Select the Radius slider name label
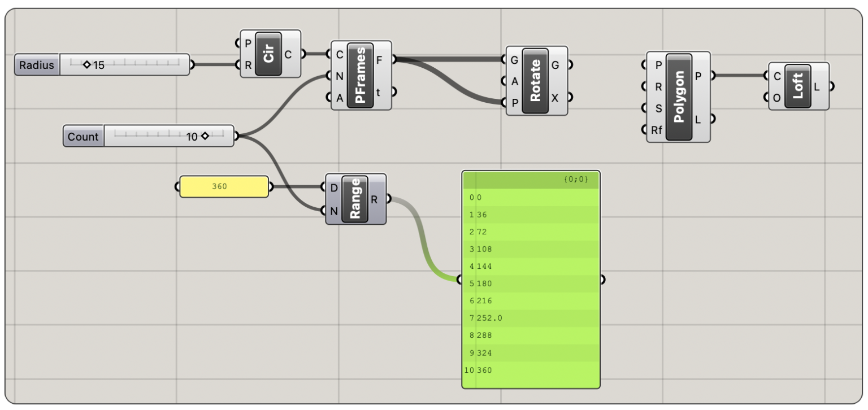Image resolution: width=868 pixels, height=410 pixels. pyautogui.click(x=37, y=65)
